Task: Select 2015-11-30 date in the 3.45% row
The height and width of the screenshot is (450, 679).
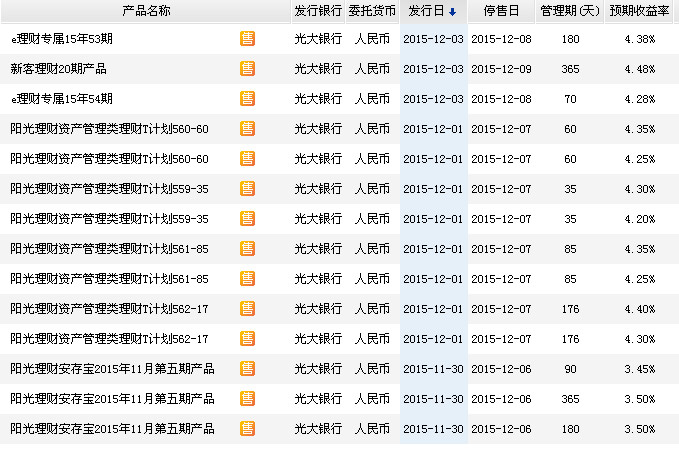Action: pos(433,369)
